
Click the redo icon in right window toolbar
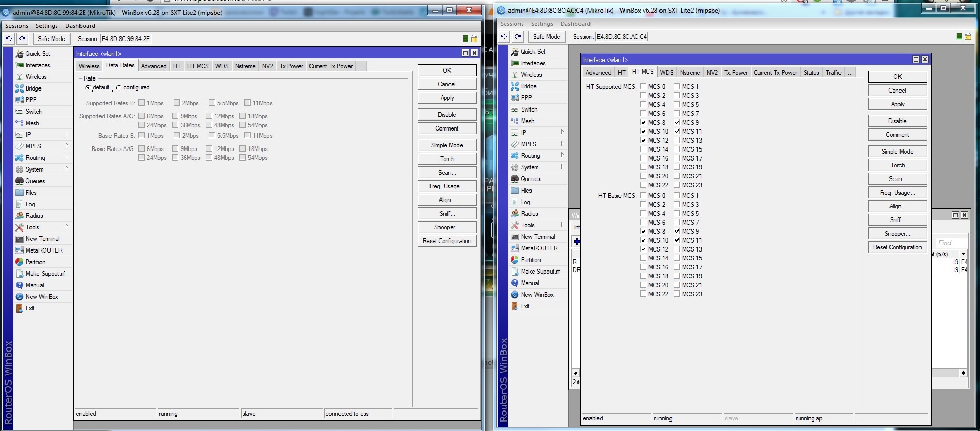coord(518,36)
